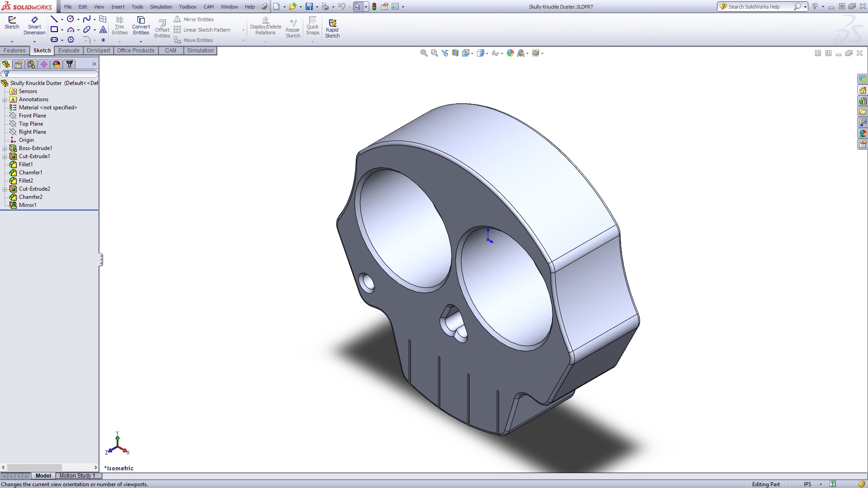
Task: Click the Rebuild traffic light icon
Action: (374, 6)
